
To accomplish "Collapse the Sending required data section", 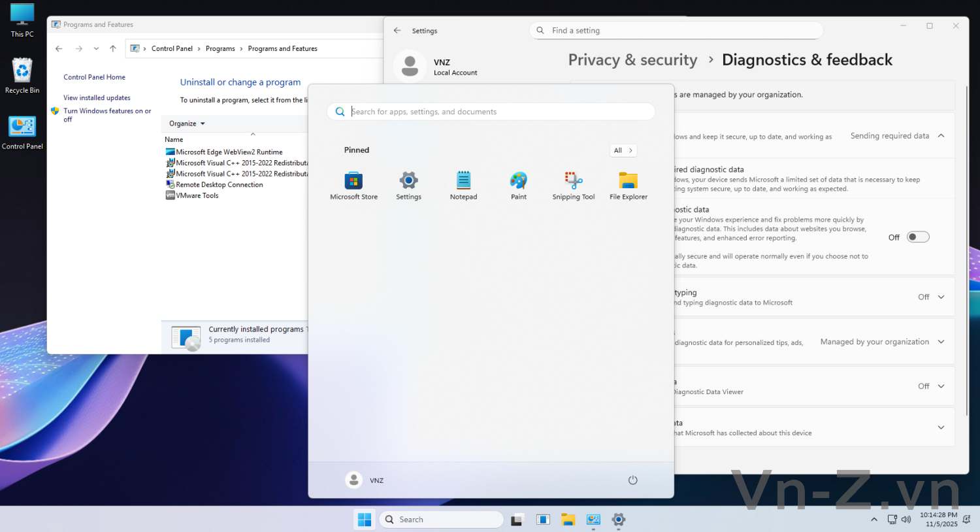I will pos(941,136).
